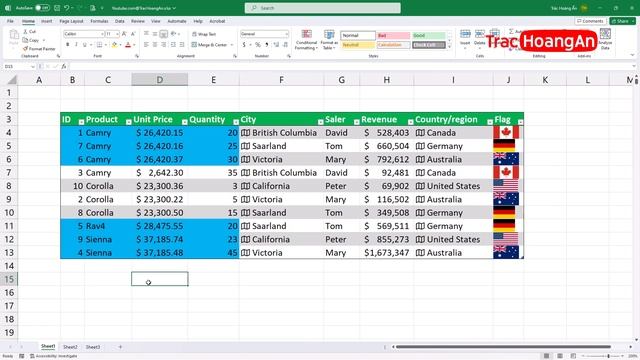
Task: Toggle Bold formatting
Action: 67,44
